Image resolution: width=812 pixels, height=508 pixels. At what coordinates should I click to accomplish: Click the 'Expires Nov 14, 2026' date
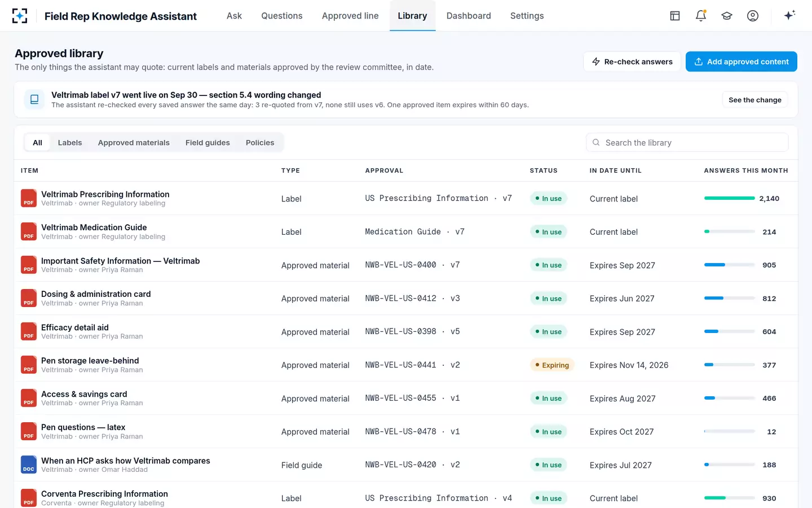(629, 365)
